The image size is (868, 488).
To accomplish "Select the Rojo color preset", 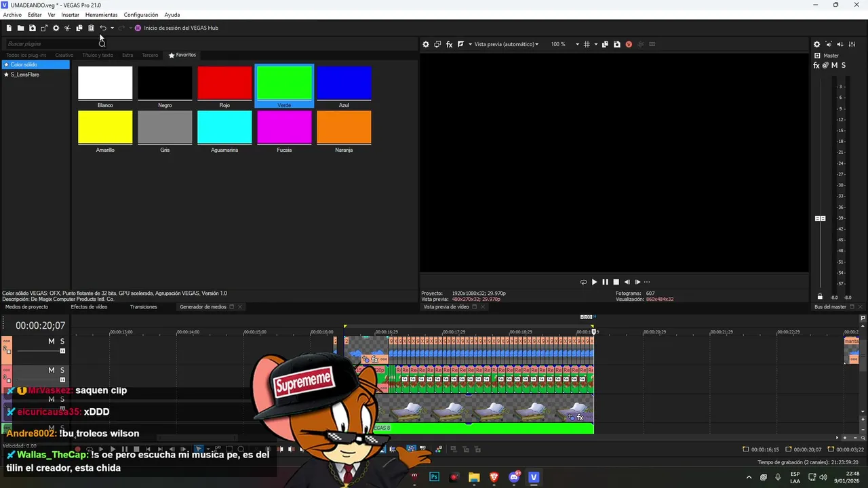I will [224, 87].
